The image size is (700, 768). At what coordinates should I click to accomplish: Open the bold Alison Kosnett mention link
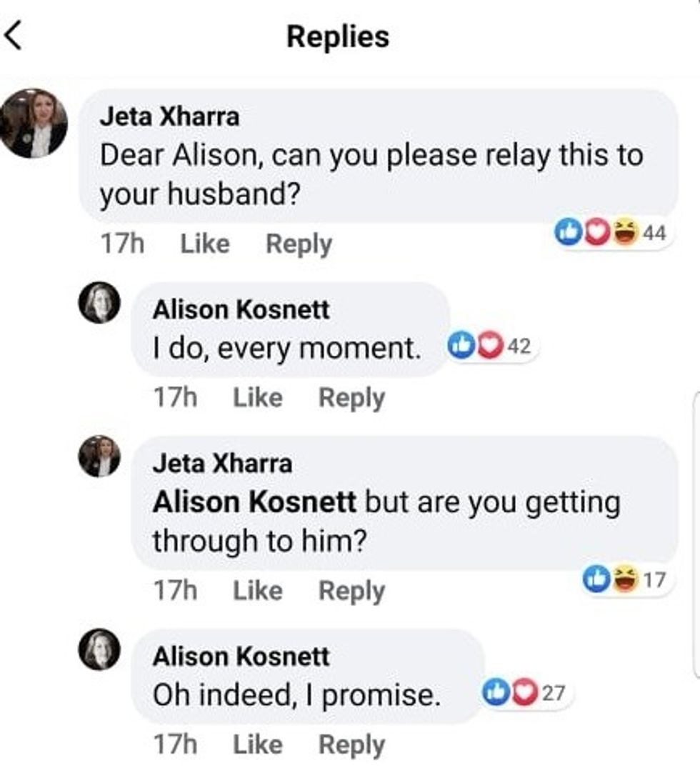tap(254, 503)
